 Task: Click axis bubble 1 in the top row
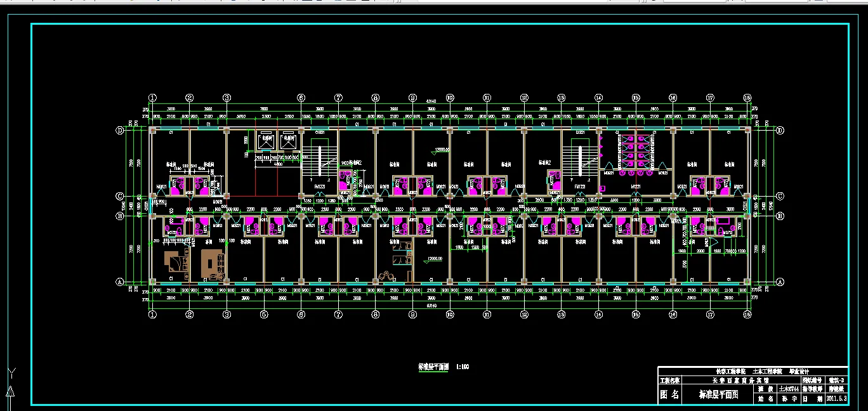click(152, 98)
